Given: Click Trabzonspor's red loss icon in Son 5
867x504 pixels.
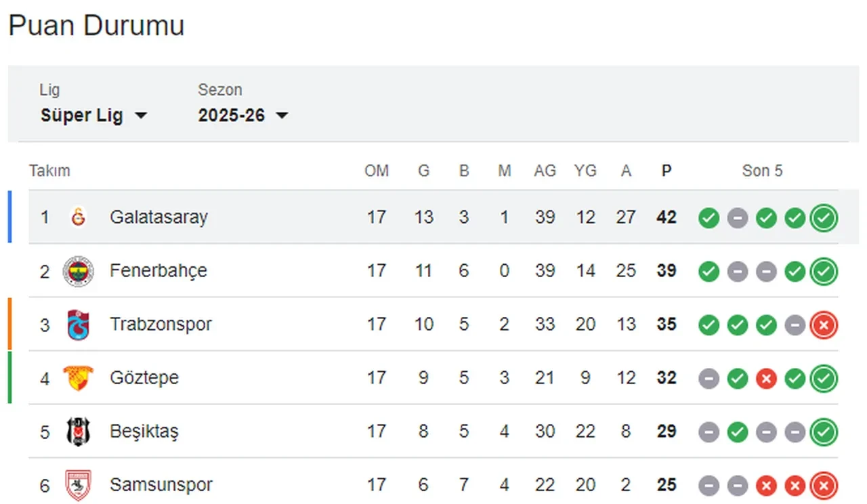Looking at the screenshot, I should click(x=824, y=324).
